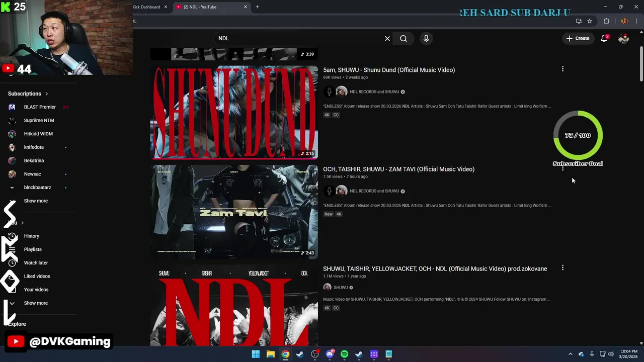The width and height of the screenshot is (644, 362).
Task: Open Suprême NTM subscription
Action: tap(39, 120)
